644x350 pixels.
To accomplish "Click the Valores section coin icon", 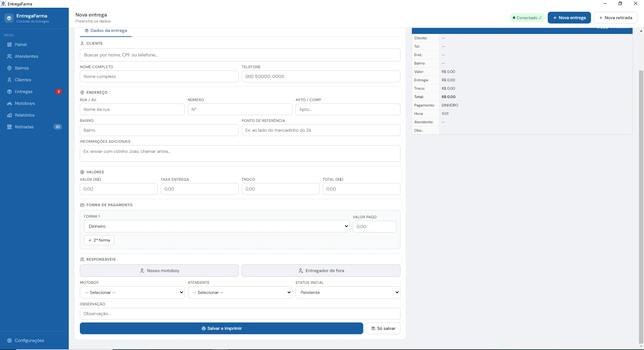I will coord(82,172).
